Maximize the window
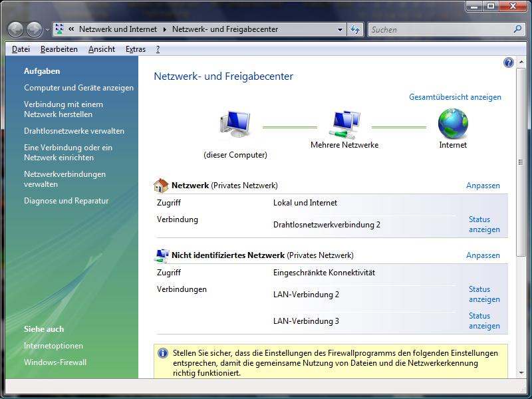 coord(490,7)
